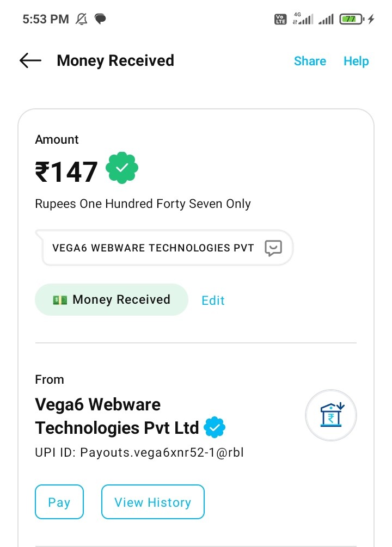Tap the blue verified merchant badge
Image resolution: width=392 pixels, height=547 pixels.
coord(215,428)
